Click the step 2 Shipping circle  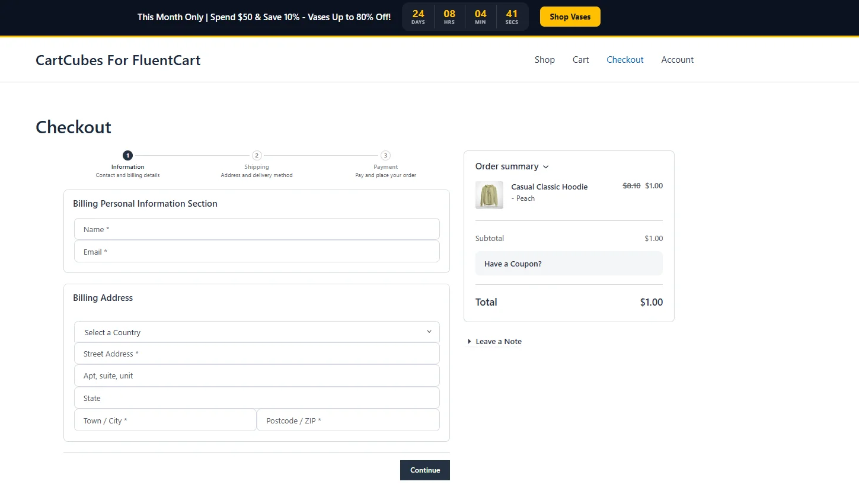click(257, 156)
